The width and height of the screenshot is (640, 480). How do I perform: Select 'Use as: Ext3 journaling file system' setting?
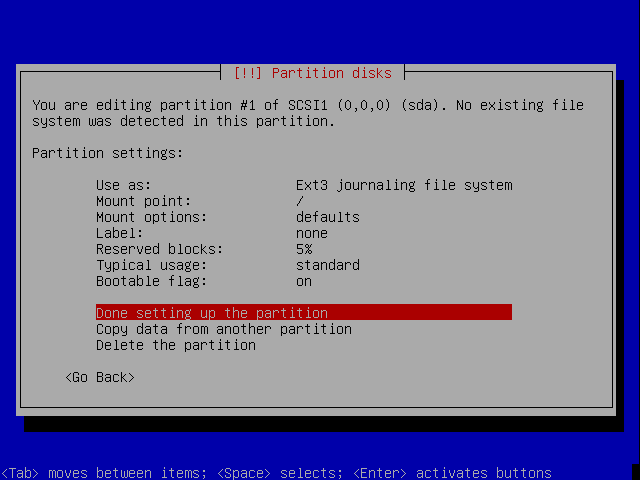click(x=304, y=185)
